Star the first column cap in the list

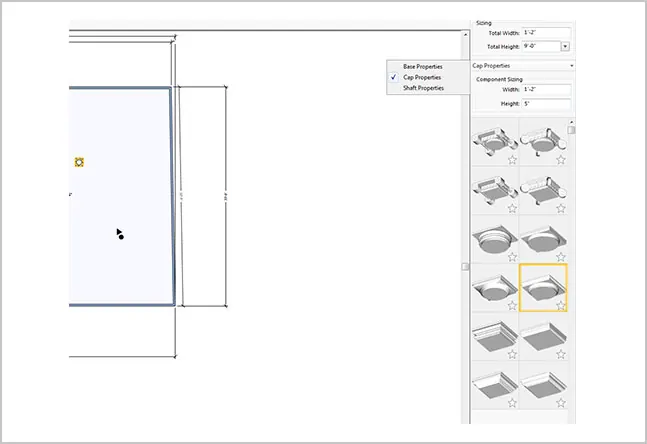(x=512, y=160)
